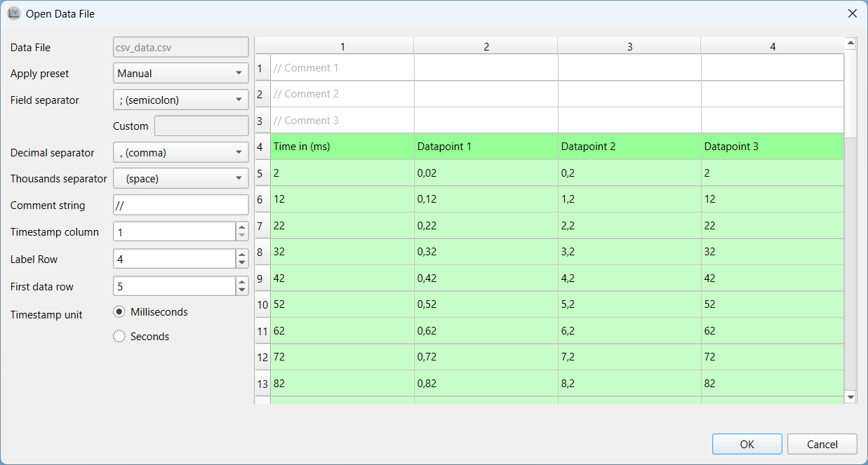The width and height of the screenshot is (868, 465).
Task: Click the Timestamp column number field
Action: (174, 231)
